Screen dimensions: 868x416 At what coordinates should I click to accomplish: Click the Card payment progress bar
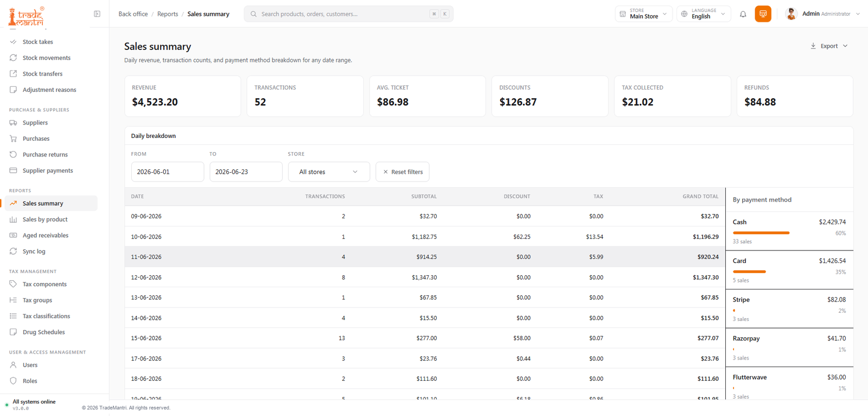[x=749, y=272]
